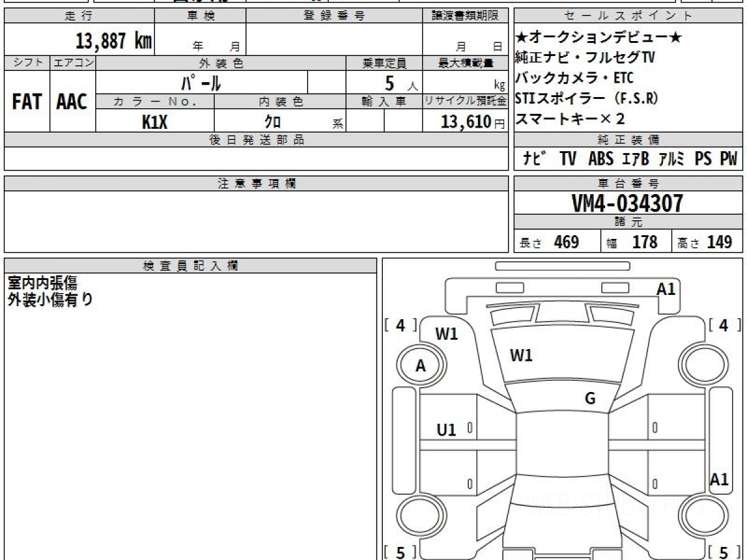The width and height of the screenshot is (747, 560).
Task: Click the chassis number VM4-034307
Action: pos(627,203)
